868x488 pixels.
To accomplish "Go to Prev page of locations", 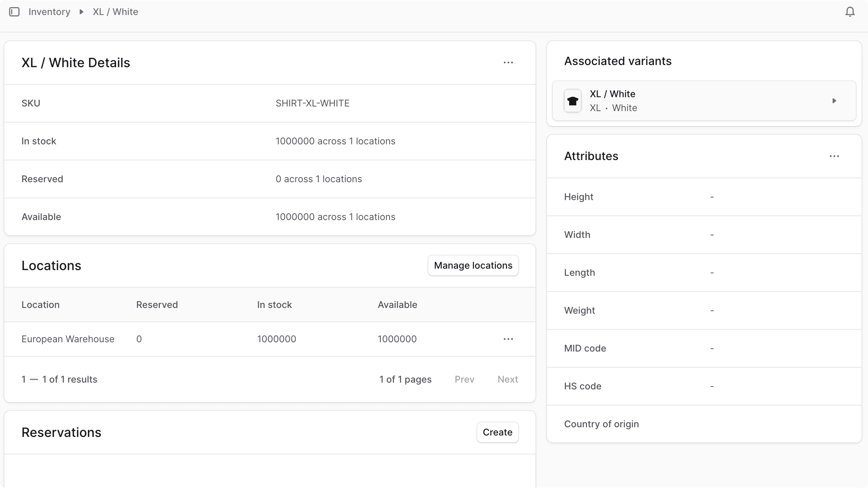I will [464, 379].
